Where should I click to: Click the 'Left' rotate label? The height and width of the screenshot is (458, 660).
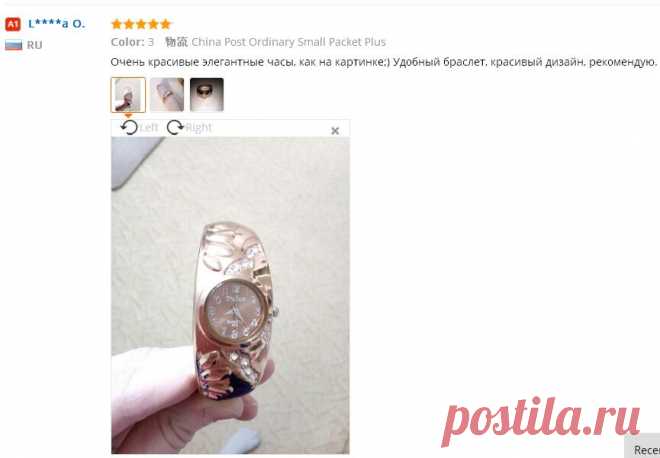(x=149, y=128)
